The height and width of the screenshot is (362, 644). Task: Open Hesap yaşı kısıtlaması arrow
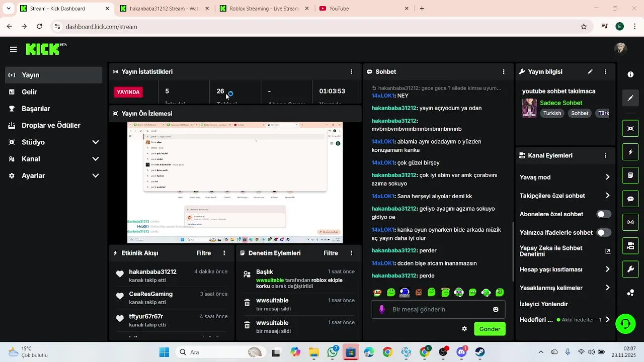(607, 269)
